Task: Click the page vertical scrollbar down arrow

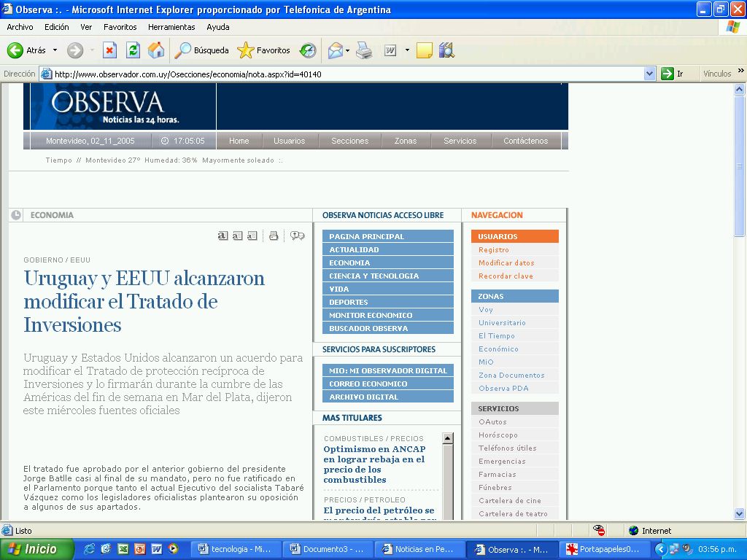Action: click(740, 513)
